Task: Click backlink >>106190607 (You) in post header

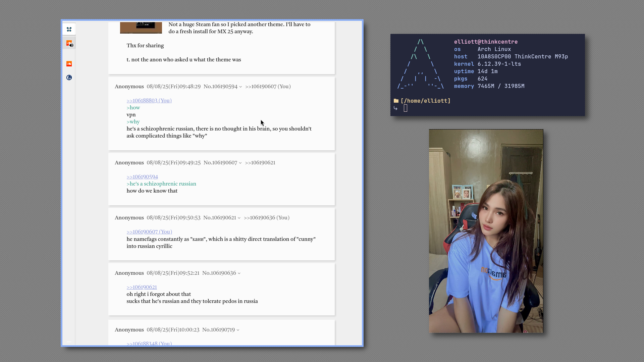Action: 268,87
